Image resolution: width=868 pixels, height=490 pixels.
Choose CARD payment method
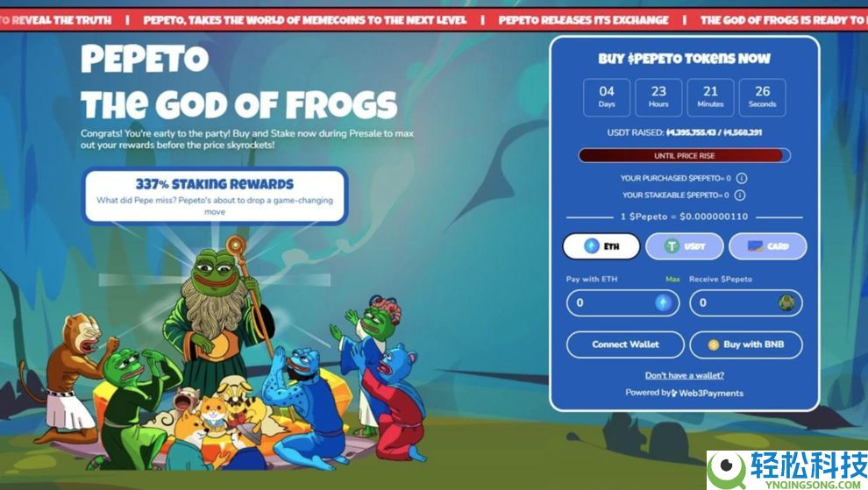point(767,245)
